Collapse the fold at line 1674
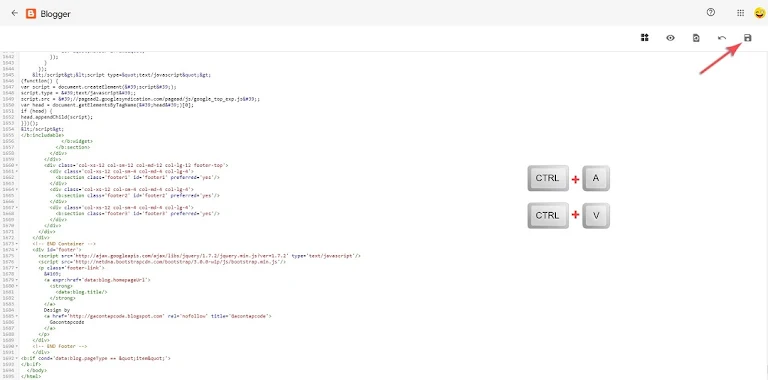 tap(18, 249)
